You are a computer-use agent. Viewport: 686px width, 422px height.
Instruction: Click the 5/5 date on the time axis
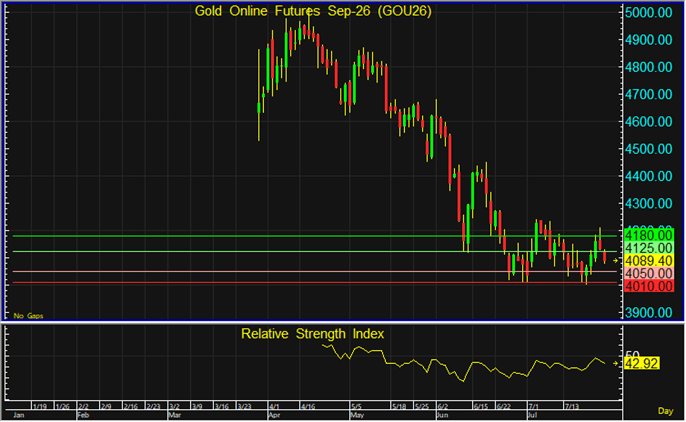357,406
